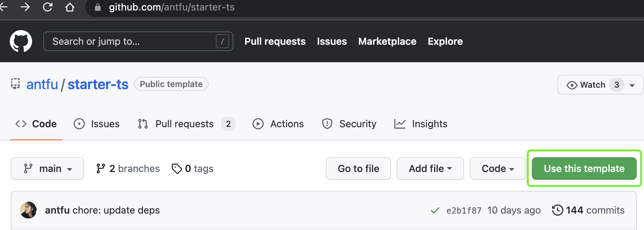Screen dimensions: 644x230
Task: Click the GitHub Octocat logo
Action: [x=21, y=41]
